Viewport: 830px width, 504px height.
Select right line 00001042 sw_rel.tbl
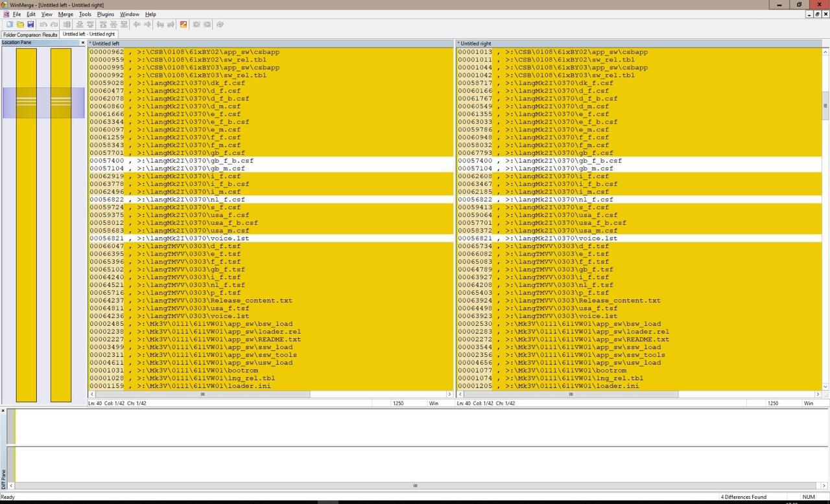pos(639,75)
